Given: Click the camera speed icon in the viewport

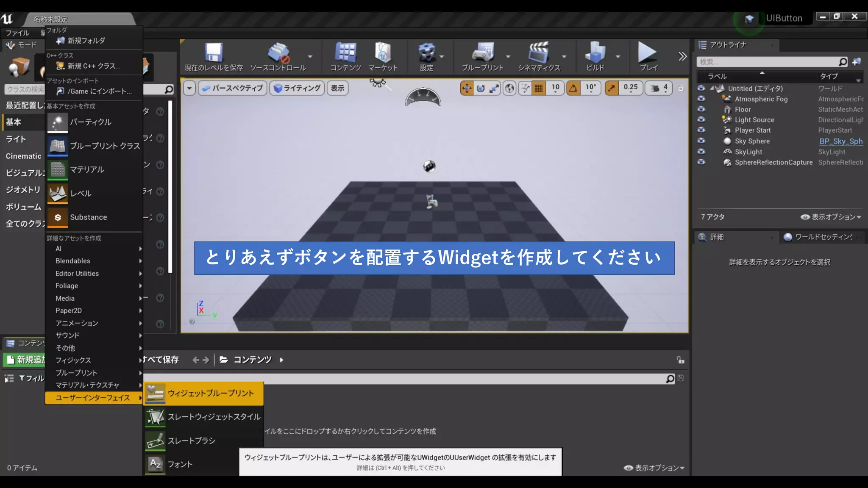Looking at the screenshot, I should (655, 88).
